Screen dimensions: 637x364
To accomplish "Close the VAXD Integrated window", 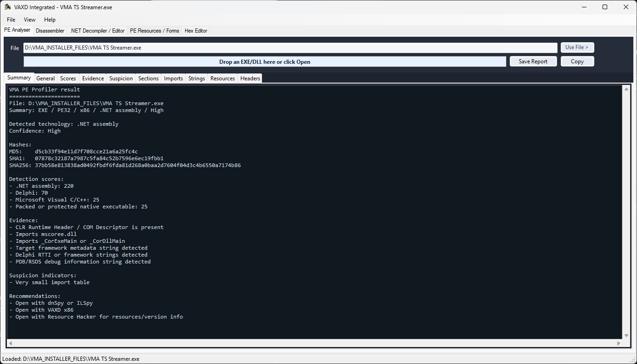I will click(x=626, y=7).
